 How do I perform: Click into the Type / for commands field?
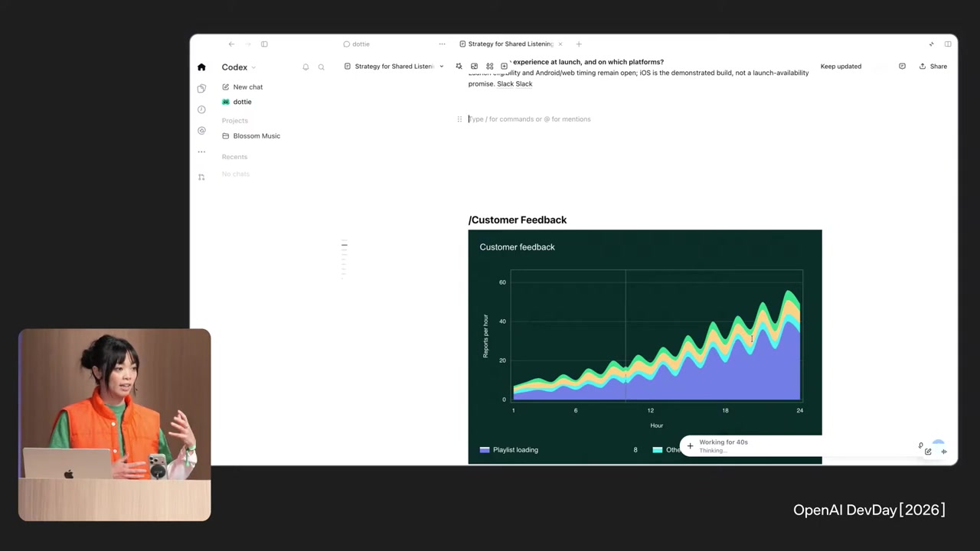(x=530, y=119)
